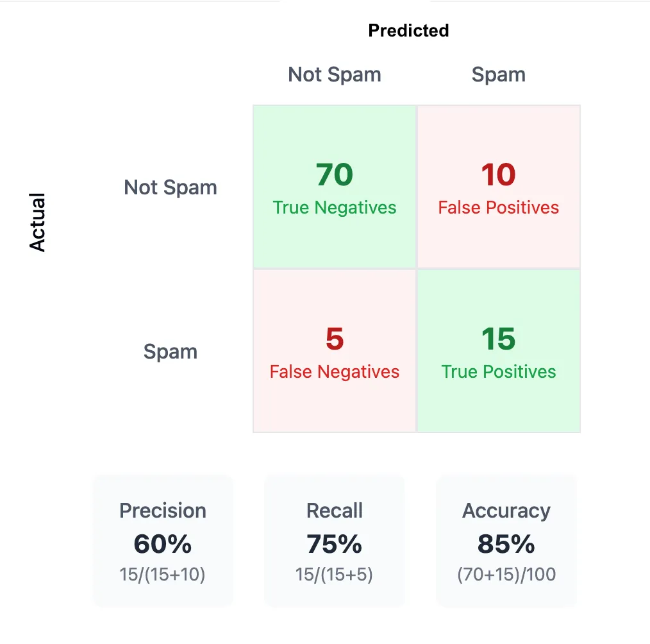Click the Accuracy metric title
Viewport: 650px width, 644px height.
tap(506, 511)
